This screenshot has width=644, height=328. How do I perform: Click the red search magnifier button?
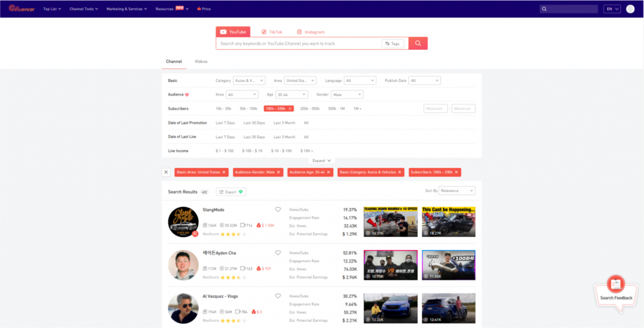(x=418, y=43)
